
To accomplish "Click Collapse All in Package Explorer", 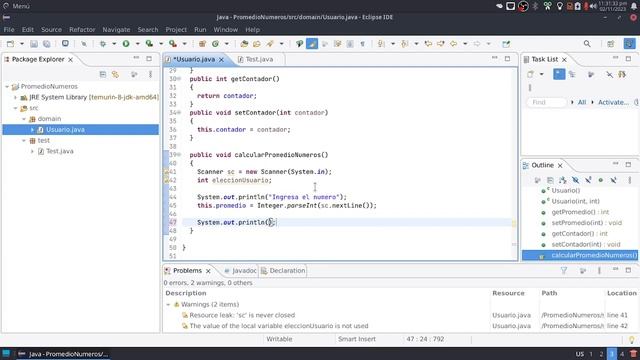I will point(103,74).
